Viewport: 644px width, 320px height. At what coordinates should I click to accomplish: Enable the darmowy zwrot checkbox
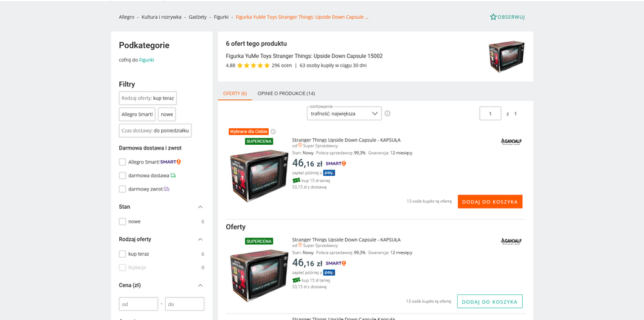[122, 189]
